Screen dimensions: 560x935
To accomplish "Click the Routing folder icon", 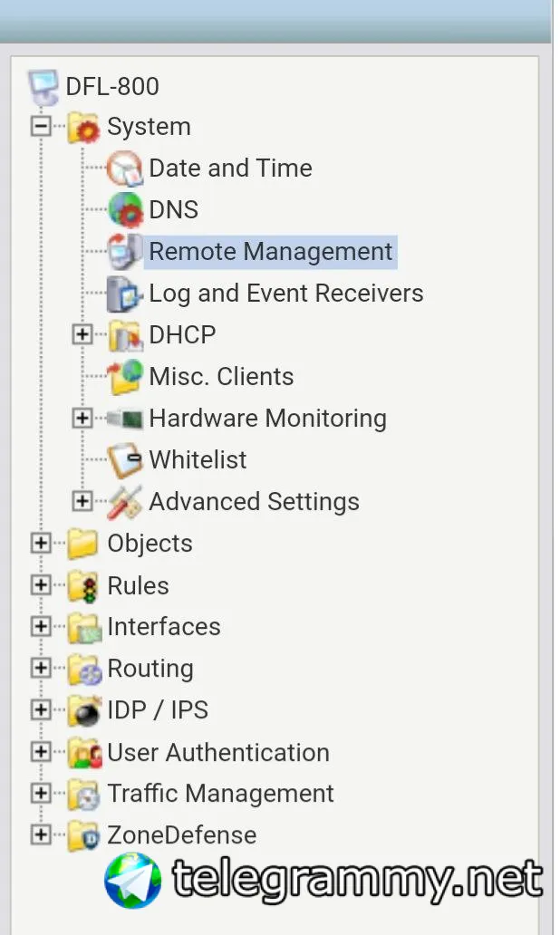I will [x=84, y=669].
